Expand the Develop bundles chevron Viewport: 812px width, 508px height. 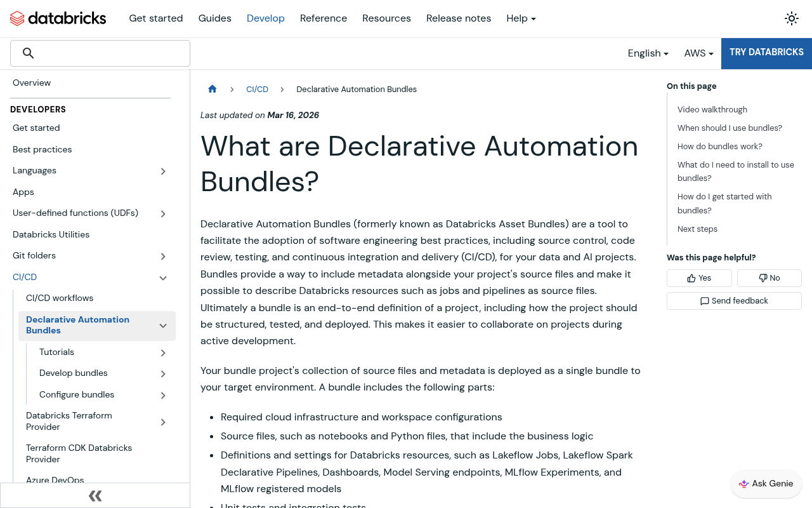click(163, 374)
